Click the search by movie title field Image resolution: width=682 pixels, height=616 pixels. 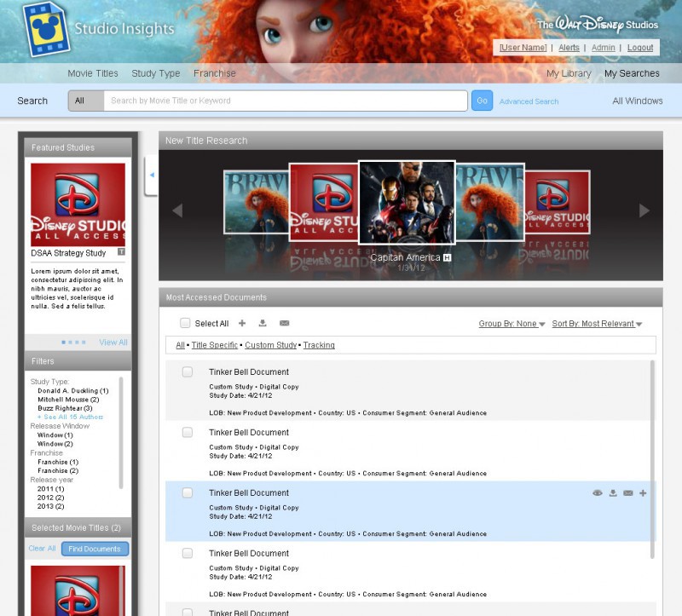click(x=285, y=101)
